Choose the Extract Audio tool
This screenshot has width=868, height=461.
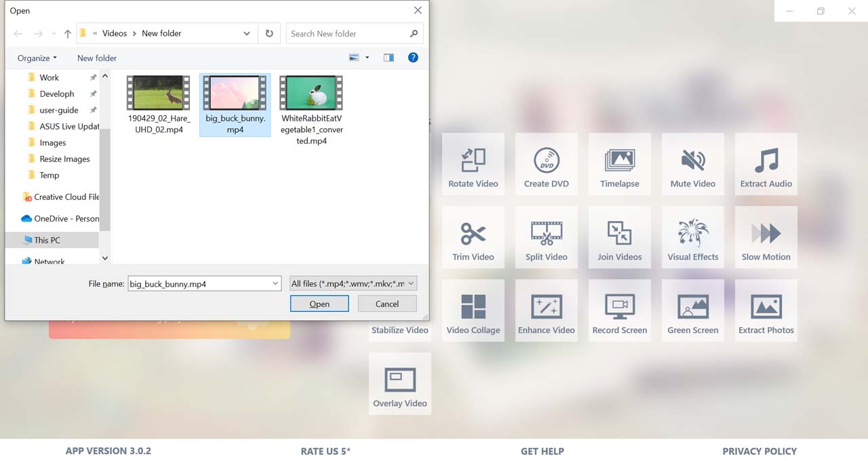point(766,165)
